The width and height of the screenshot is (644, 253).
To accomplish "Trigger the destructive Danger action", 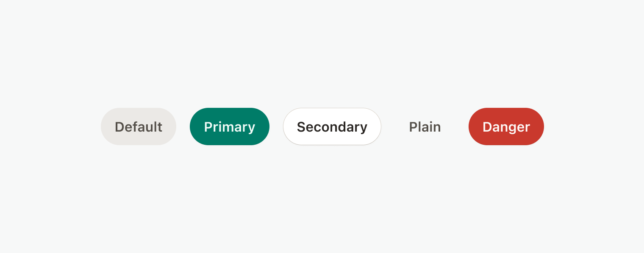I will tap(506, 127).
